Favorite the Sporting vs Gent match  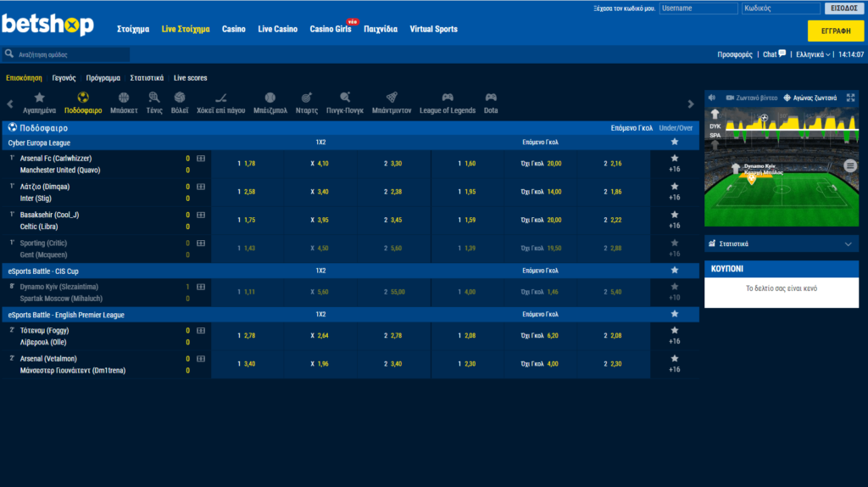[674, 243]
